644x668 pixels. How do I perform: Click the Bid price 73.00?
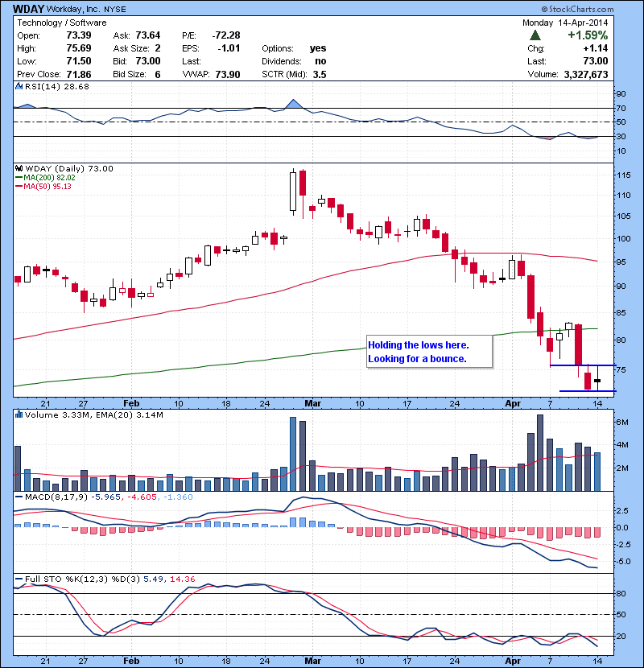coord(148,61)
